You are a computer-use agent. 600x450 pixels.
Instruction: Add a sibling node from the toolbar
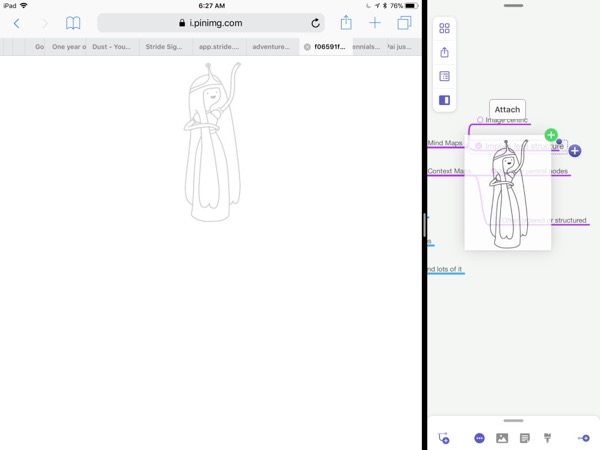584,438
